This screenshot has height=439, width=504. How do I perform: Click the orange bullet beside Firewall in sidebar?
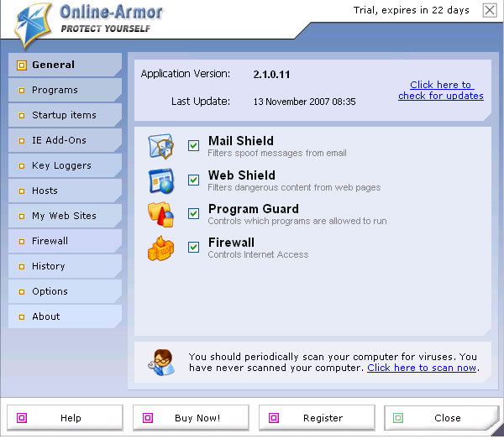22,241
